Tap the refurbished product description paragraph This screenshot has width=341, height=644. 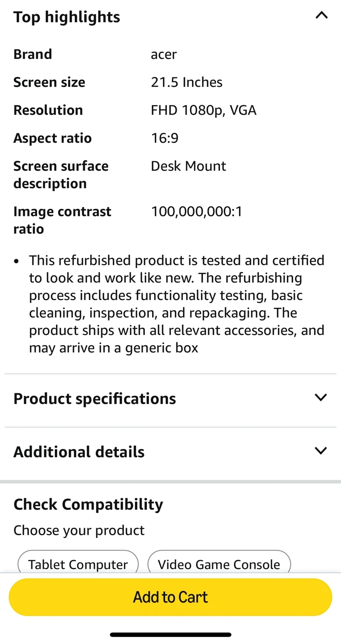177,304
